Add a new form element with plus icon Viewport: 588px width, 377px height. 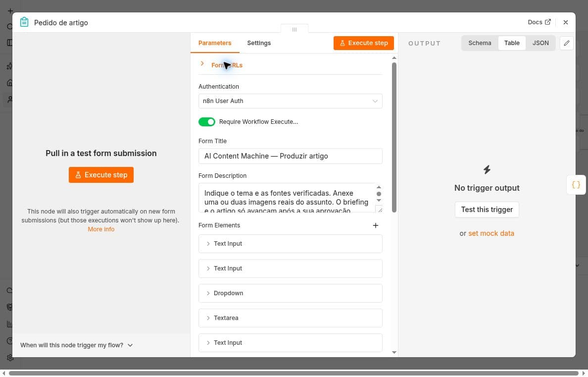click(375, 225)
